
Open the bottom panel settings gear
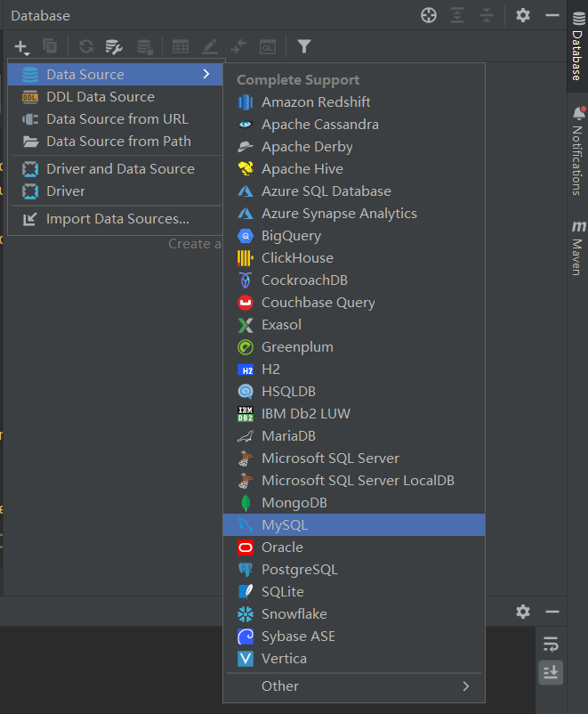coord(523,612)
